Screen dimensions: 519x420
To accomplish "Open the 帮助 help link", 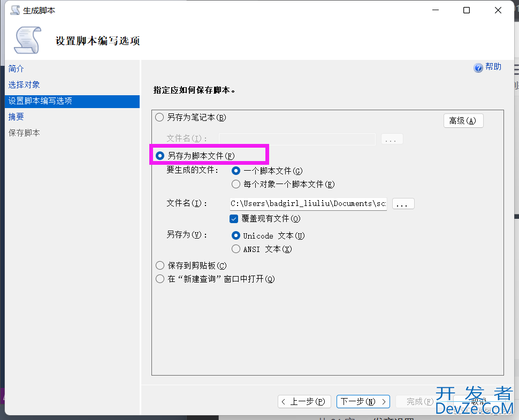I will [x=493, y=67].
